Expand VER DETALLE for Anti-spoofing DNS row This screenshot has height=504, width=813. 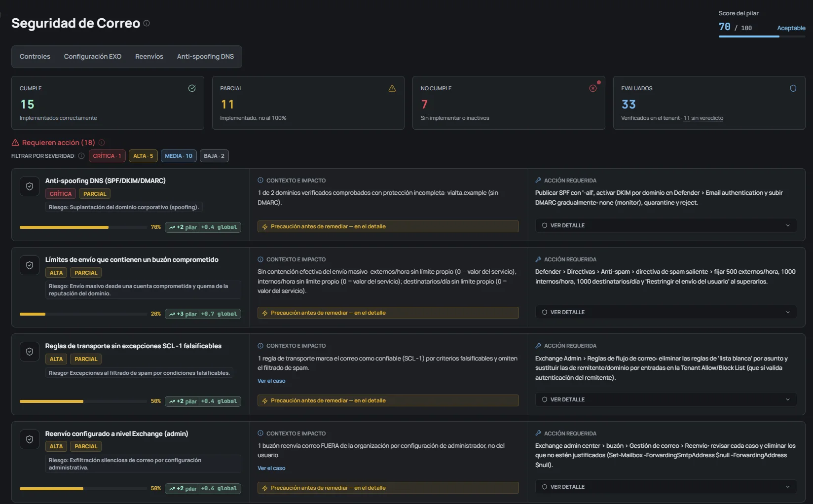click(x=666, y=225)
